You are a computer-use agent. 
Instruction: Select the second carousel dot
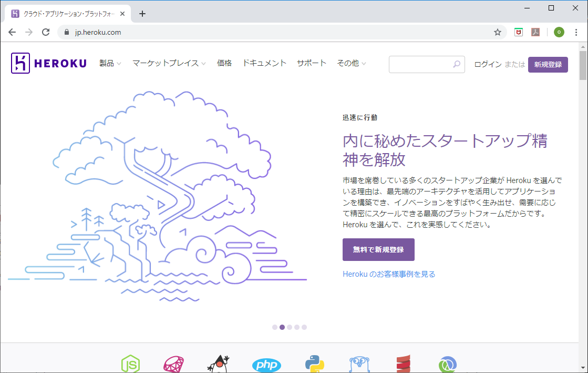(282, 327)
